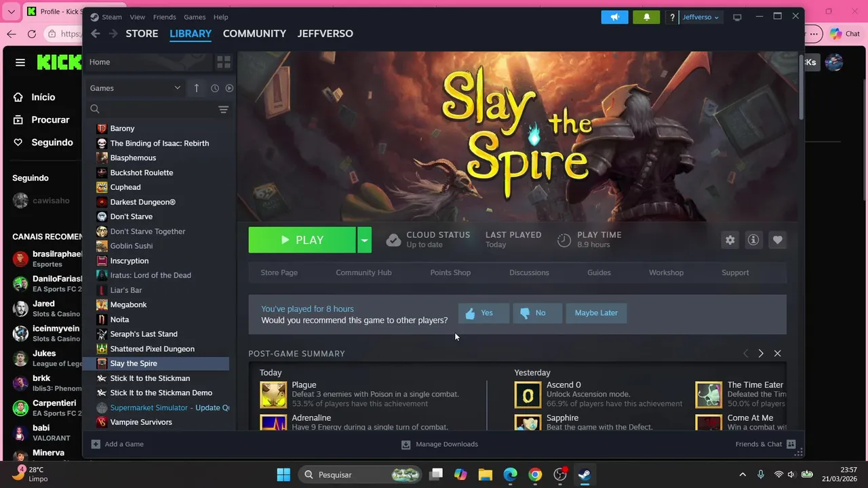
Task: Open Manage Downloads
Action: coord(439,444)
